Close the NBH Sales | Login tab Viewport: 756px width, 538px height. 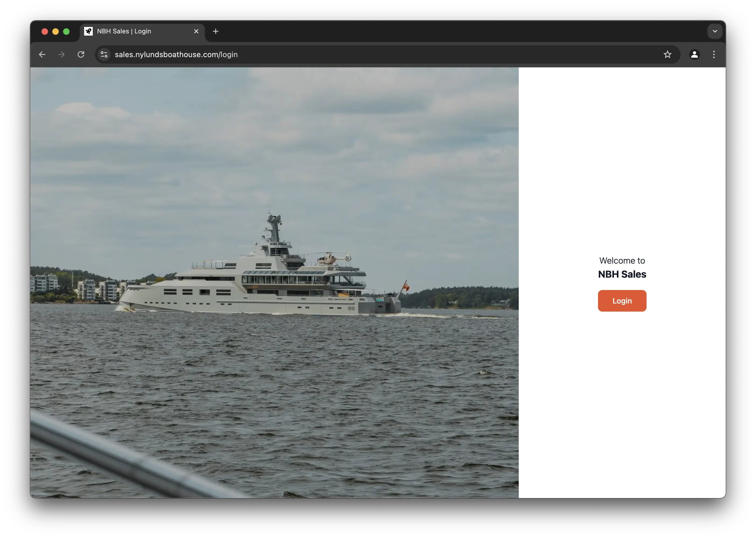196,31
